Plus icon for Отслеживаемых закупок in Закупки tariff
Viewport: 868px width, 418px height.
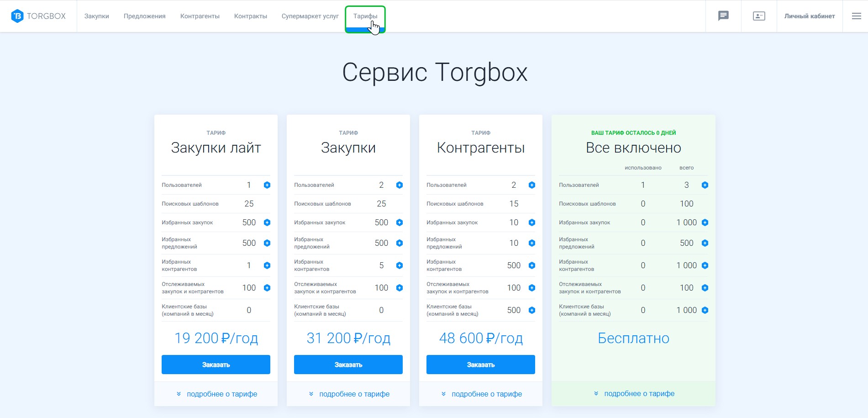[400, 288]
